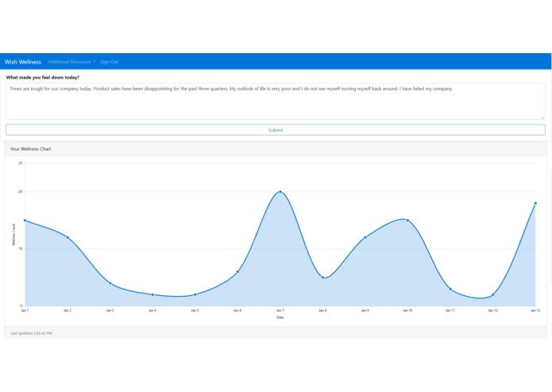552x392 pixels.
Task: Sign out of the account
Action: [x=109, y=62]
